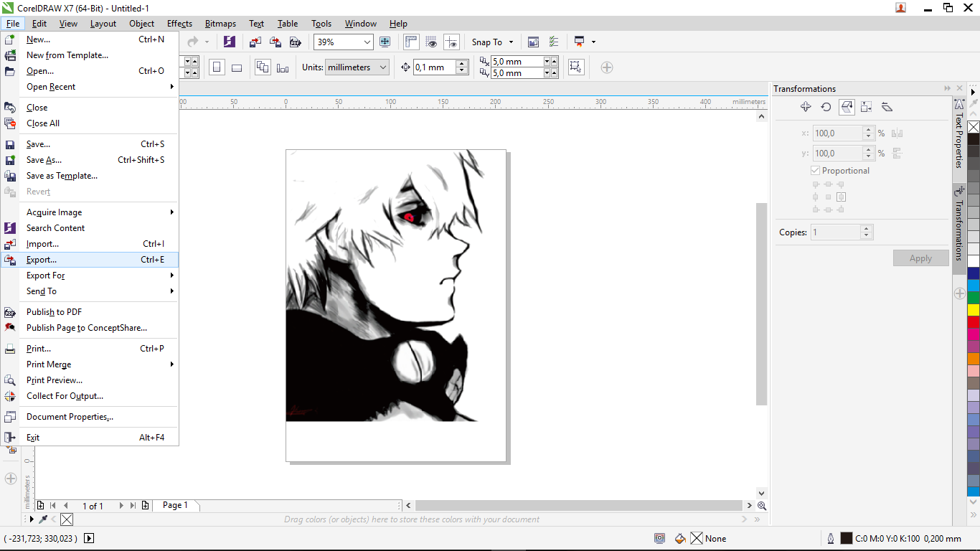Toggle grid visibility from the toolbar
The width and height of the screenshot is (980, 551).
pyautogui.click(x=432, y=42)
